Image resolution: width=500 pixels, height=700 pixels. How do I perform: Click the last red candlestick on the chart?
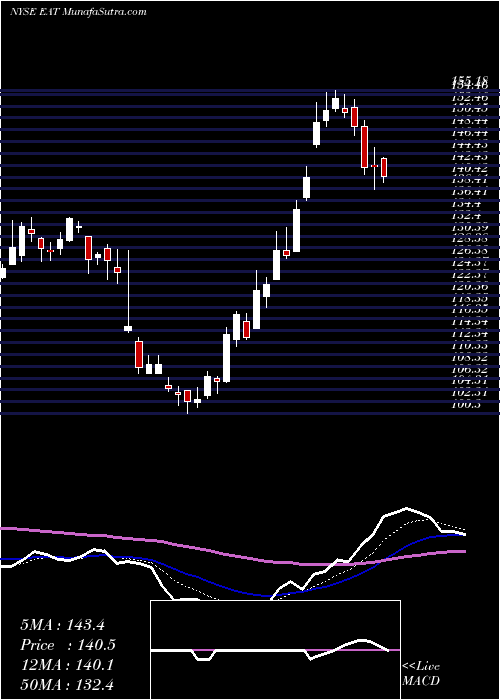click(383, 168)
